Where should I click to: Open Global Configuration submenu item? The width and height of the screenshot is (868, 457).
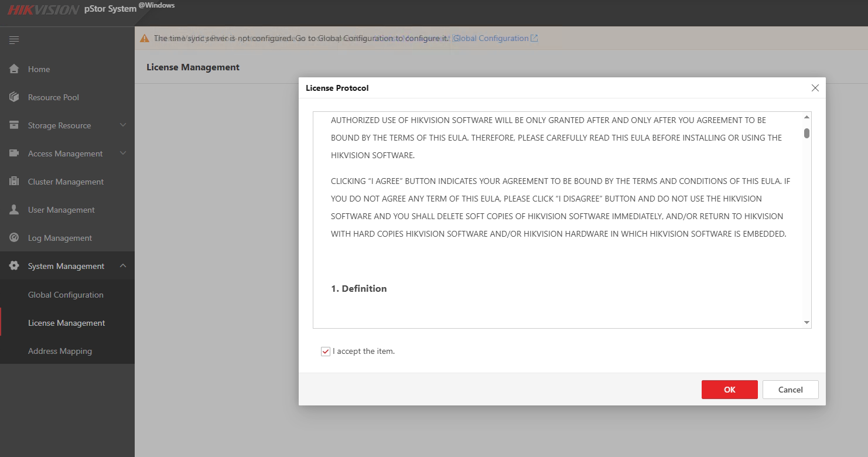pyautogui.click(x=66, y=295)
